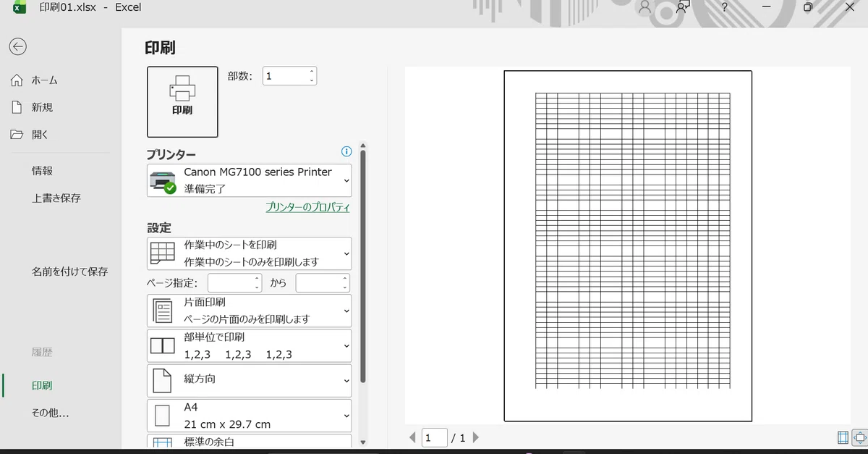The width and height of the screenshot is (868, 454).
Task: Decrease copies with the down stepper
Action: pos(312,80)
